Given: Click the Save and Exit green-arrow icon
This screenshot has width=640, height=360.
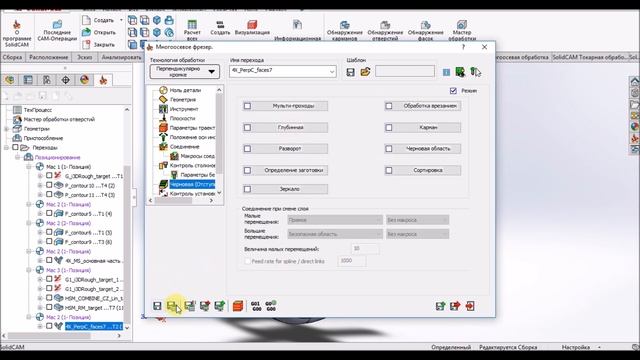Looking at the screenshot, I should point(440,306).
